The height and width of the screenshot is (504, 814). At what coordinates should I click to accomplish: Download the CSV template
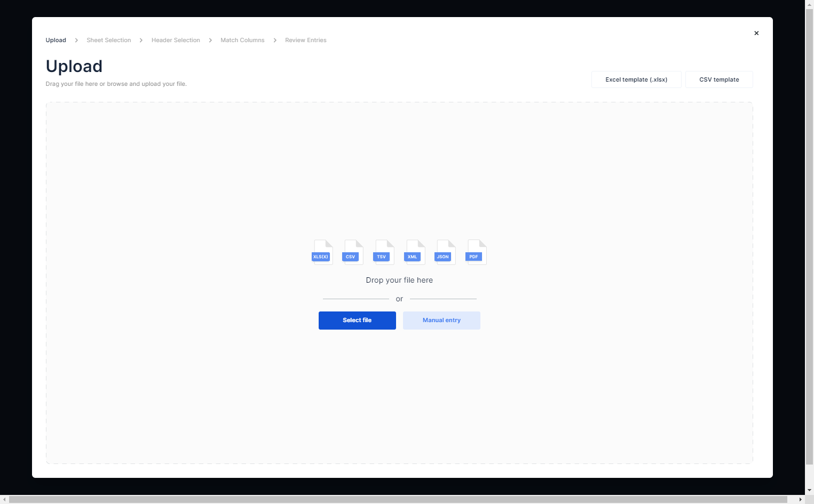(x=719, y=79)
